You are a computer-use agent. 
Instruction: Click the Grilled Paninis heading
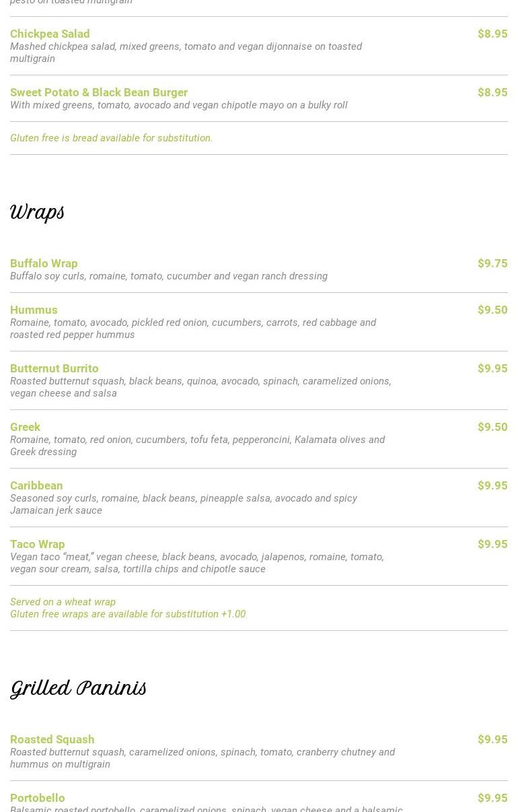[x=78, y=689]
